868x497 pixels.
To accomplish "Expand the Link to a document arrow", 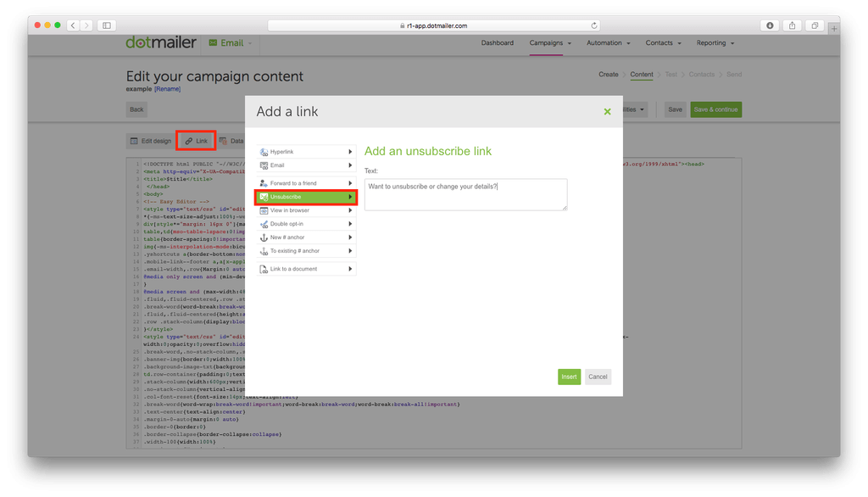I will pyautogui.click(x=350, y=269).
